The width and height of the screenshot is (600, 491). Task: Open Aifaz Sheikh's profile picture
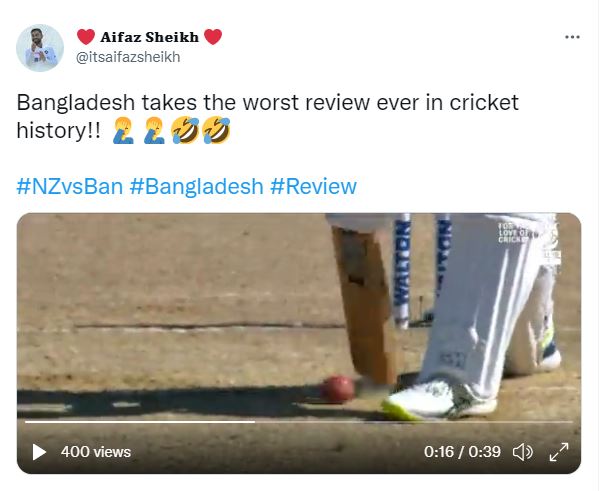point(40,48)
